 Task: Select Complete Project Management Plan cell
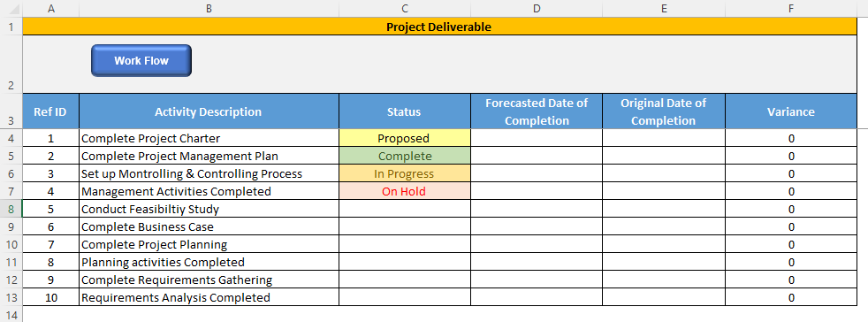coord(209,156)
